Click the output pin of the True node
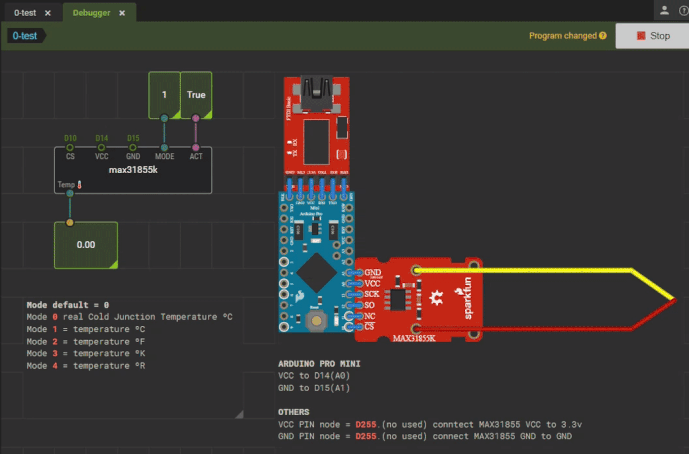 196,118
